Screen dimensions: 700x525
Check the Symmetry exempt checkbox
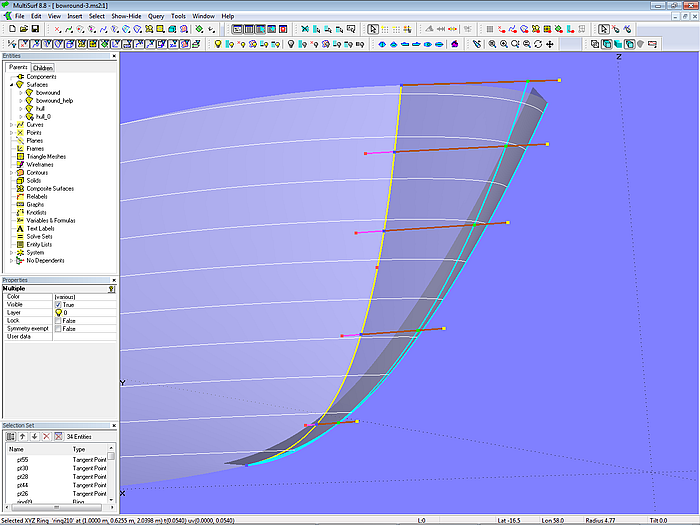pyautogui.click(x=58, y=329)
